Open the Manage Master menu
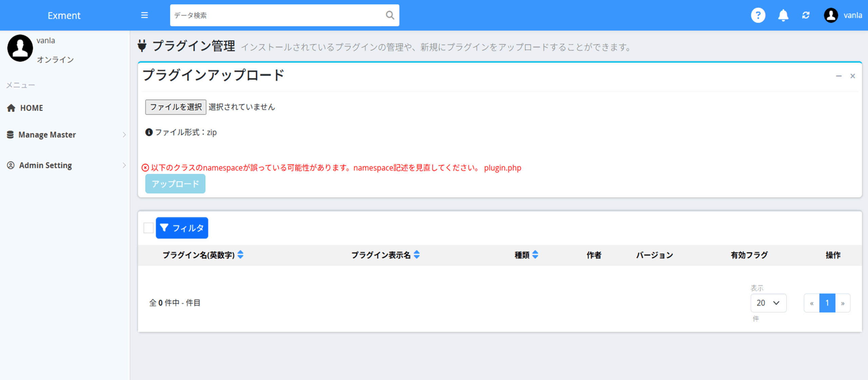 click(64, 135)
